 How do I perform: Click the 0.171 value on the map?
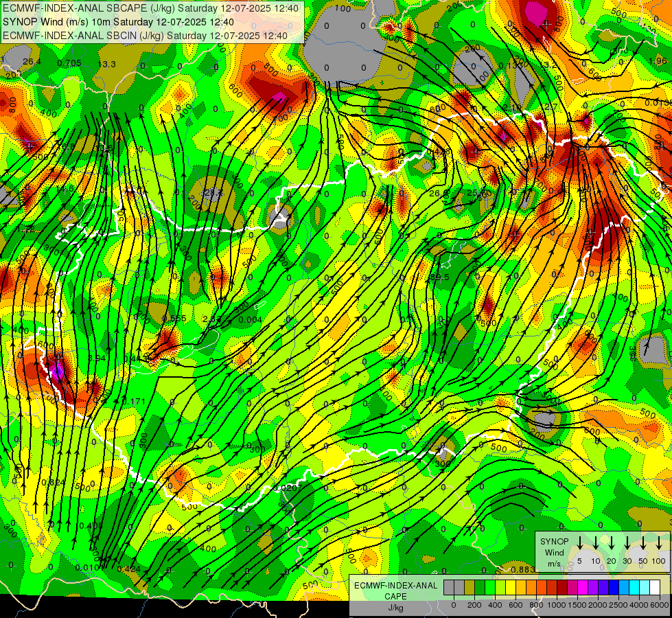point(134,402)
